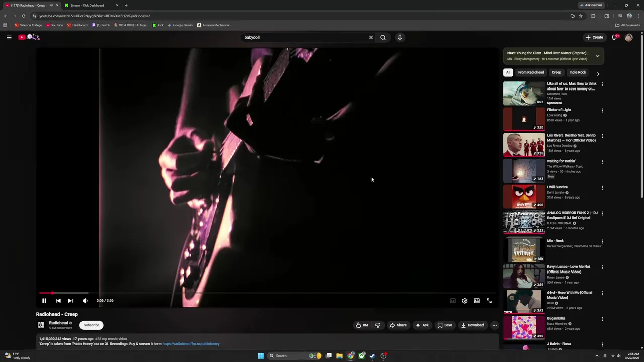Screen dimensions: 644x362
Task: Open radiohead.ffm.to/pablohoney link
Action: click(191, 344)
